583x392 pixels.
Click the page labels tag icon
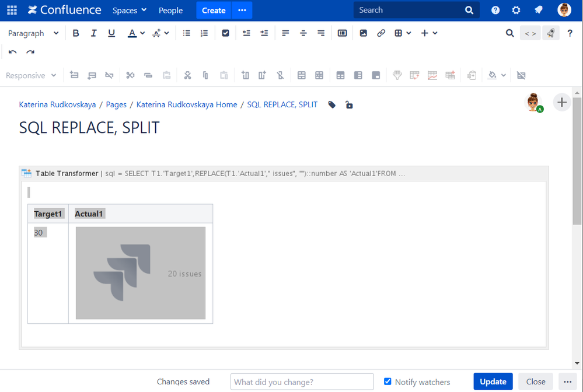(x=332, y=105)
